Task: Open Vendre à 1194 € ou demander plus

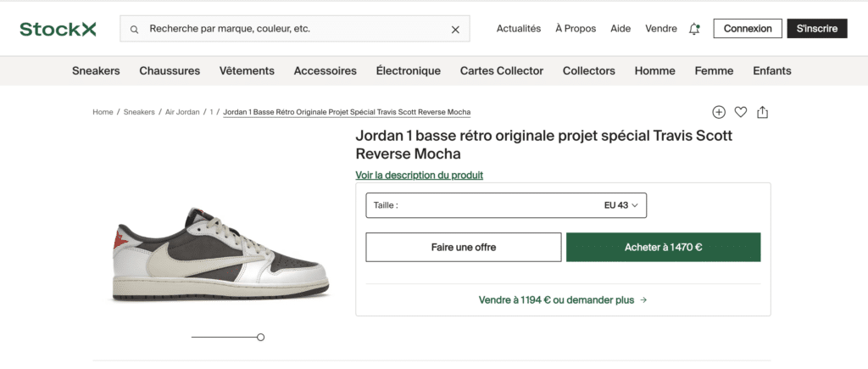Action: pyautogui.click(x=563, y=299)
